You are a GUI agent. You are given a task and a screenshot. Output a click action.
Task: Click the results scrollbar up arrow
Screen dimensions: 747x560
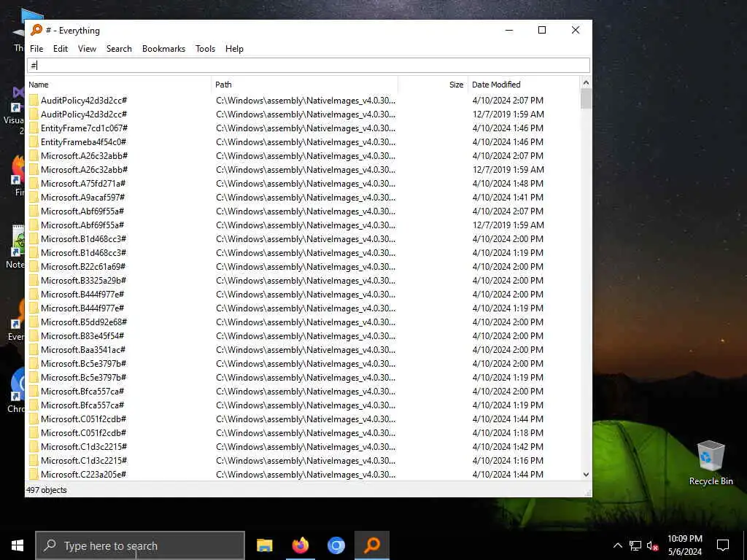[586, 83]
